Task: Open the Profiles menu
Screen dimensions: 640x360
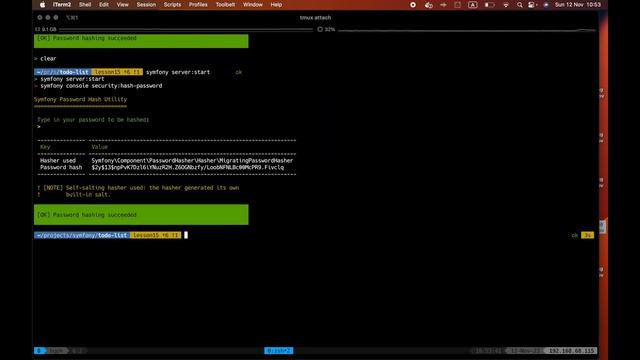Action: click(x=198, y=5)
